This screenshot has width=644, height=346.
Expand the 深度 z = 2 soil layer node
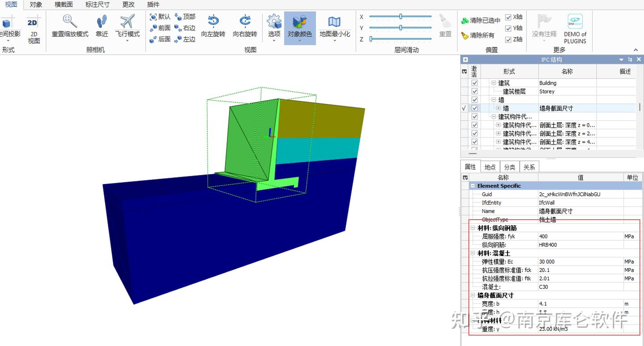click(x=498, y=133)
